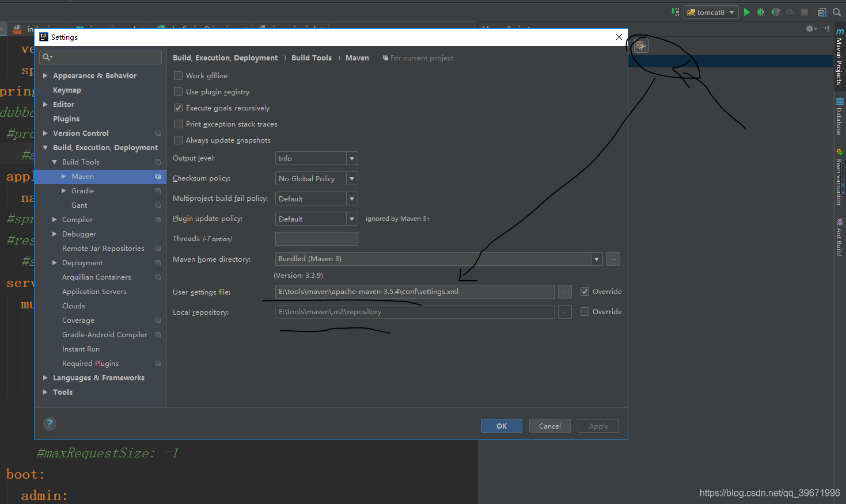
Task: Click the Settings search input field
Action: click(x=101, y=57)
